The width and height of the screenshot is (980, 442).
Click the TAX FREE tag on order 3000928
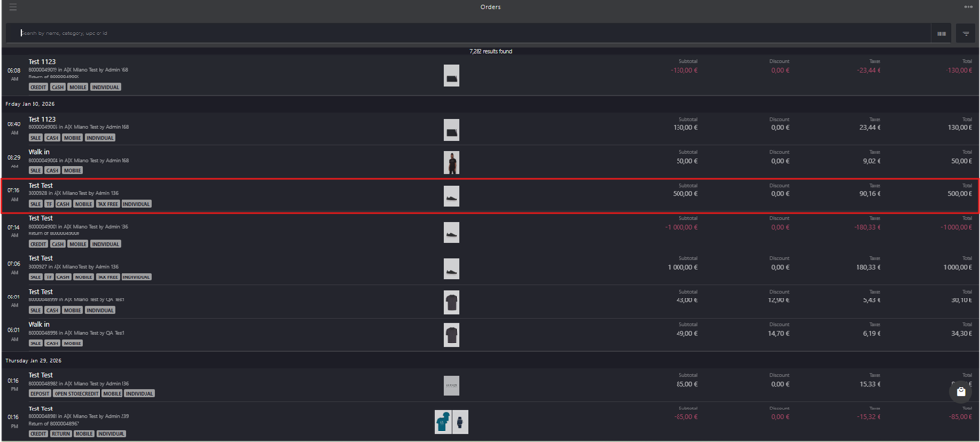click(x=107, y=204)
